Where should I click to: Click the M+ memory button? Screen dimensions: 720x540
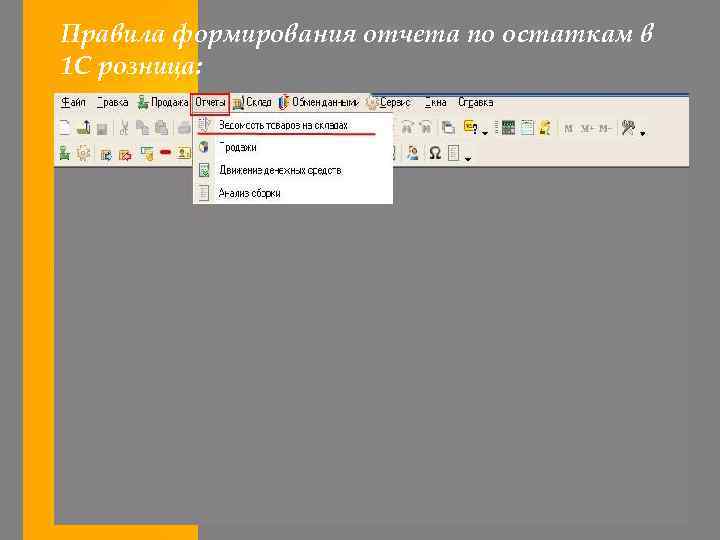click(586, 129)
